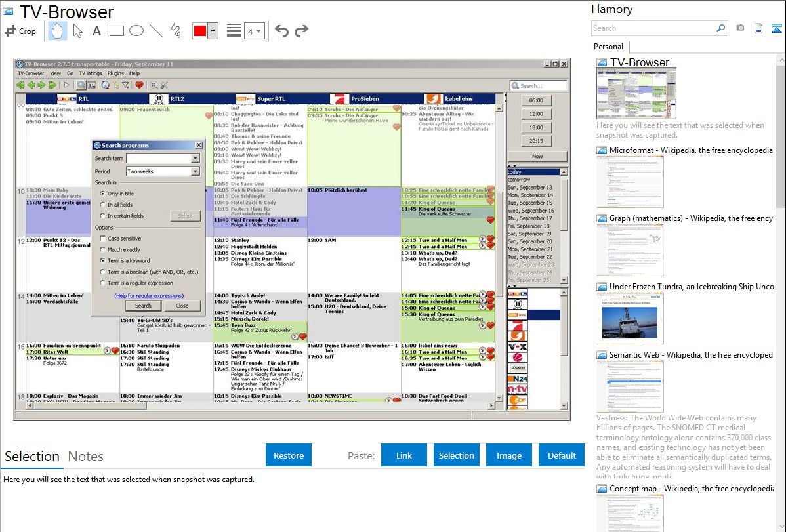Open the Graph (mathematics) snapshot thumbnail
Viewport: 786px width, 532px height.
pyautogui.click(x=630, y=250)
